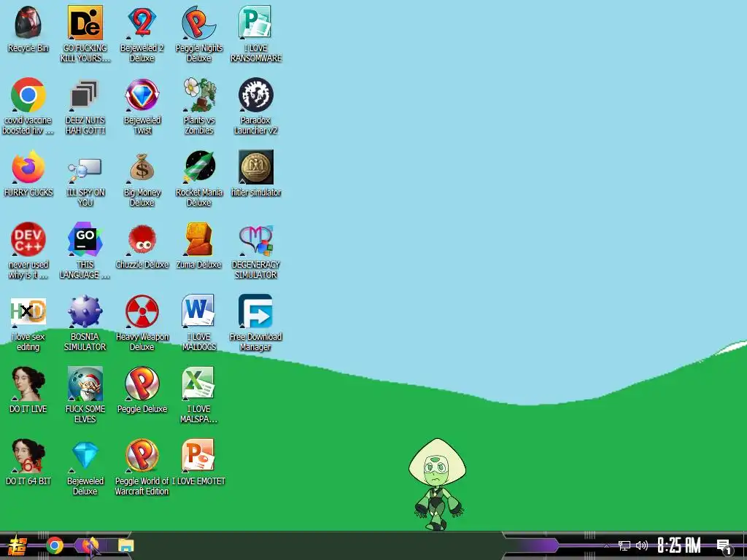Select the HxD hex editor shortcut

(x=28, y=311)
